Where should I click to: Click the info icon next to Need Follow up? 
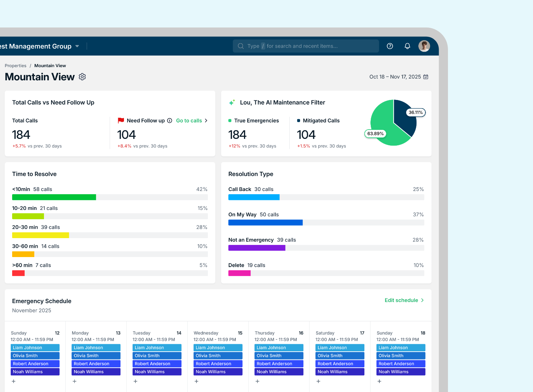coord(170,121)
